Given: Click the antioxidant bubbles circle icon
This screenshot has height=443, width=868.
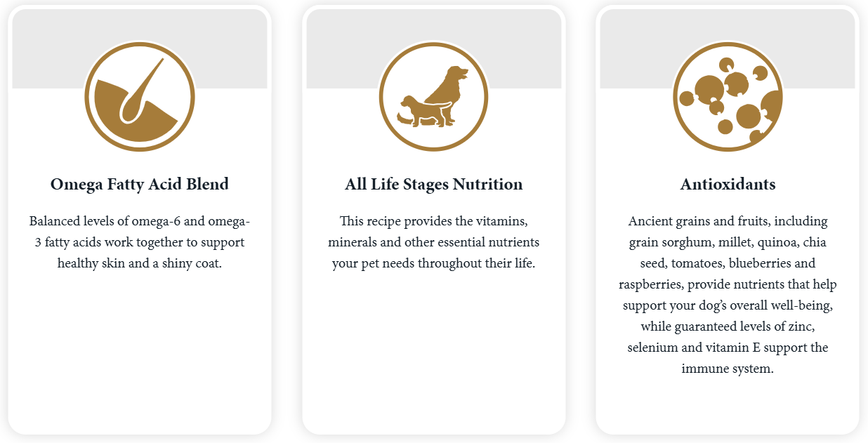Looking at the screenshot, I should (728, 98).
